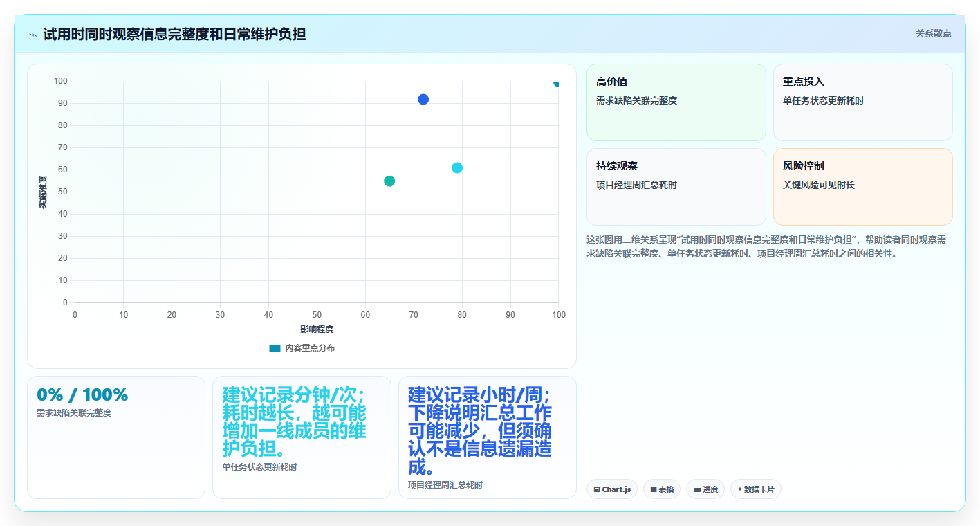Screen dimensions: 980x526
Task: Click the 项目经理周汇总耗时 caption under the blue stat text
Action: [445, 485]
